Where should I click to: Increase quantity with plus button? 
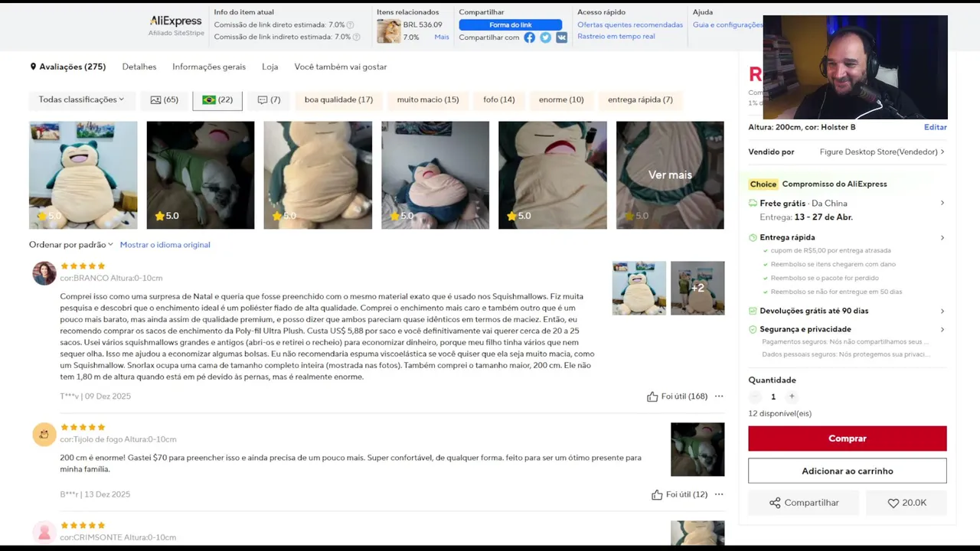pyautogui.click(x=792, y=396)
